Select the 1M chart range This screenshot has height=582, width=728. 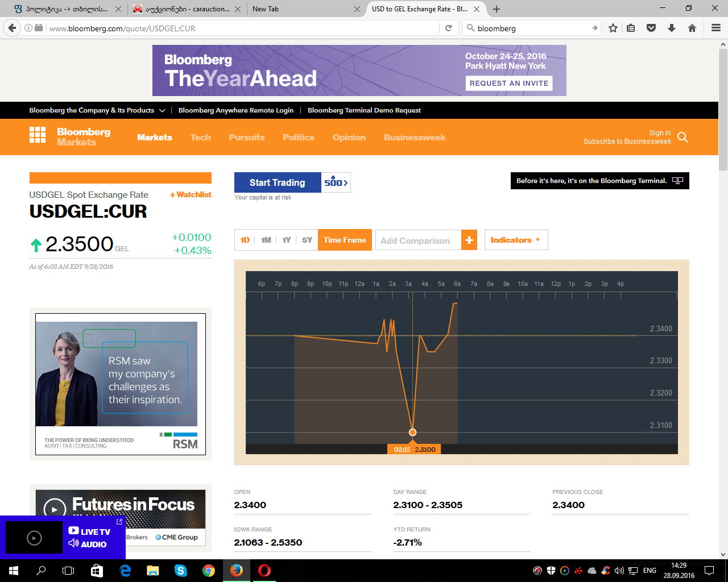pyautogui.click(x=266, y=240)
